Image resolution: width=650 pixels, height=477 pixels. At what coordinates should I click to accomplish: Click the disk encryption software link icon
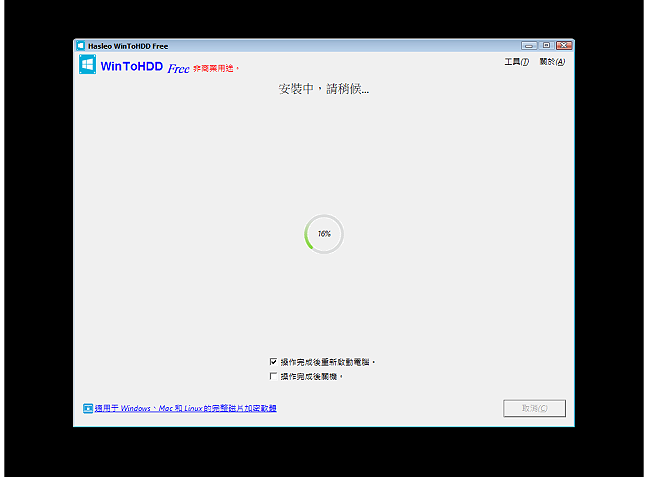(88, 409)
